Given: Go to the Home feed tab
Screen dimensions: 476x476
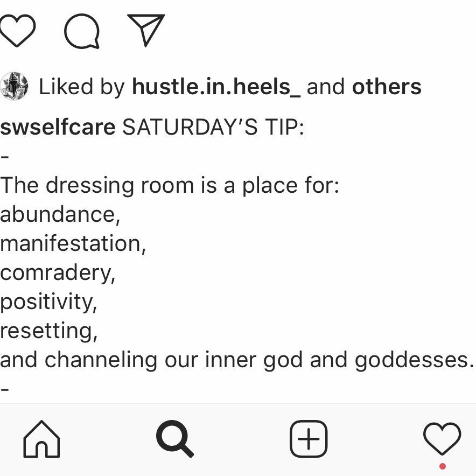Looking at the screenshot, I should point(41,439).
